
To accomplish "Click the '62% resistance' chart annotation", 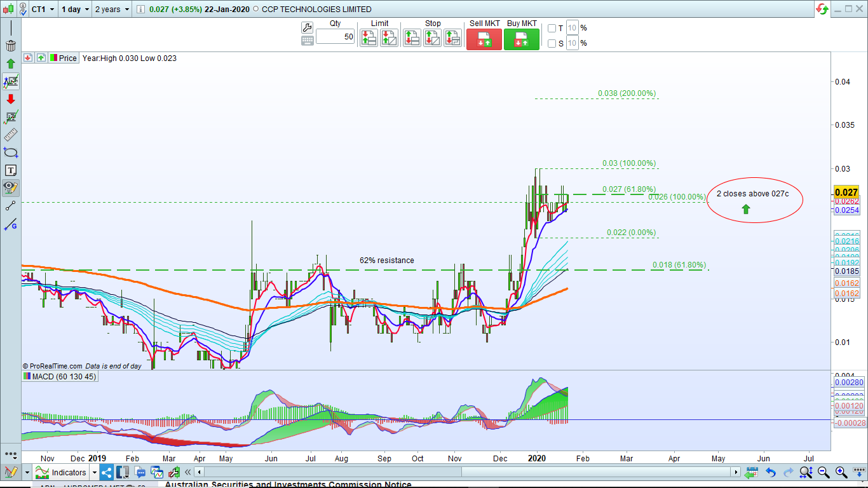I will coord(387,261).
